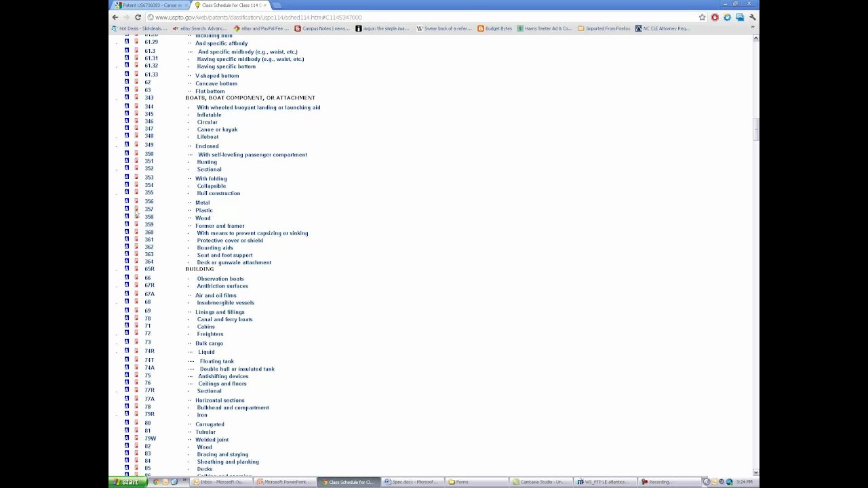
Task: Switch to Camtasia Studio taskbar item
Action: [541, 482]
